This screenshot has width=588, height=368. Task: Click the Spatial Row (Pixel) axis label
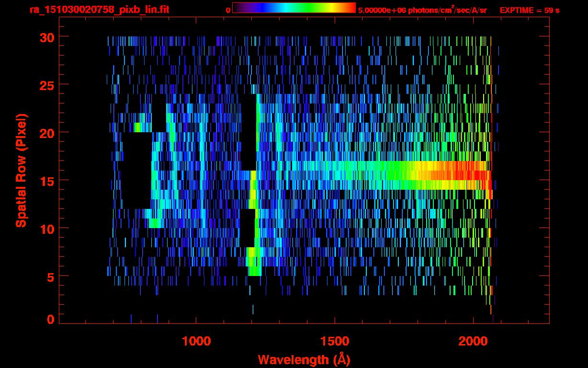[21, 170]
